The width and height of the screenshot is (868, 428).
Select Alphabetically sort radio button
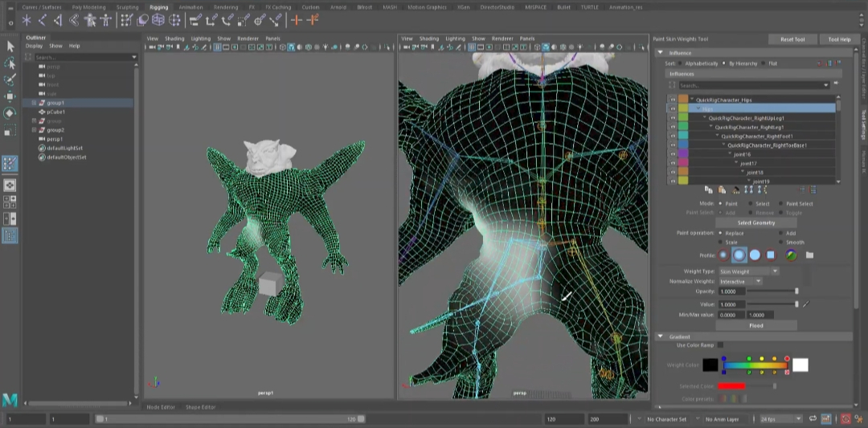tap(681, 63)
